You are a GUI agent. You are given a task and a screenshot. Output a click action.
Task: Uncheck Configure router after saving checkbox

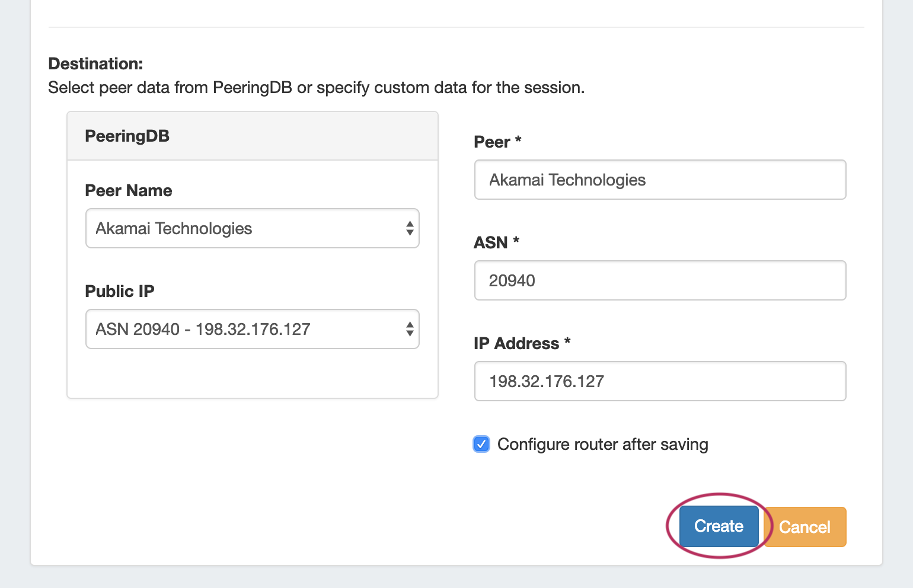(x=481, y=444)
